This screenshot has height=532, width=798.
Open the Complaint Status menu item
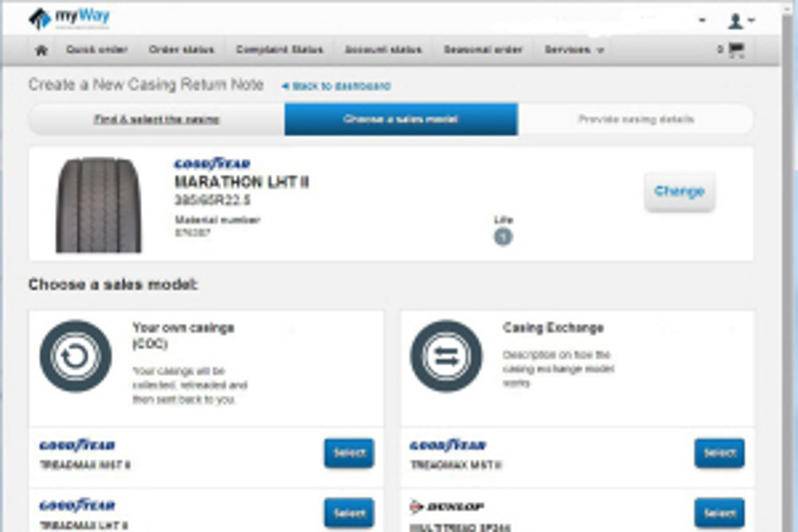click(x=280, y=49)
